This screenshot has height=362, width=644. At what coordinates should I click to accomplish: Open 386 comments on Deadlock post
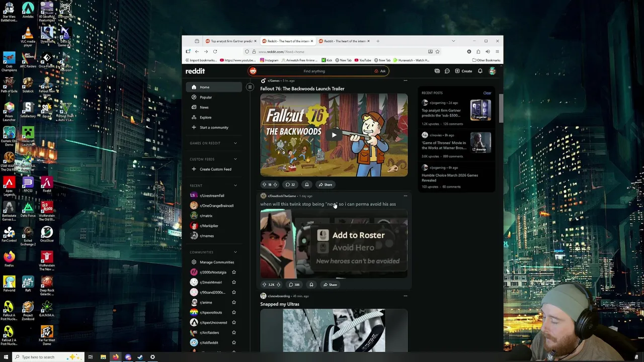[294, 285]
